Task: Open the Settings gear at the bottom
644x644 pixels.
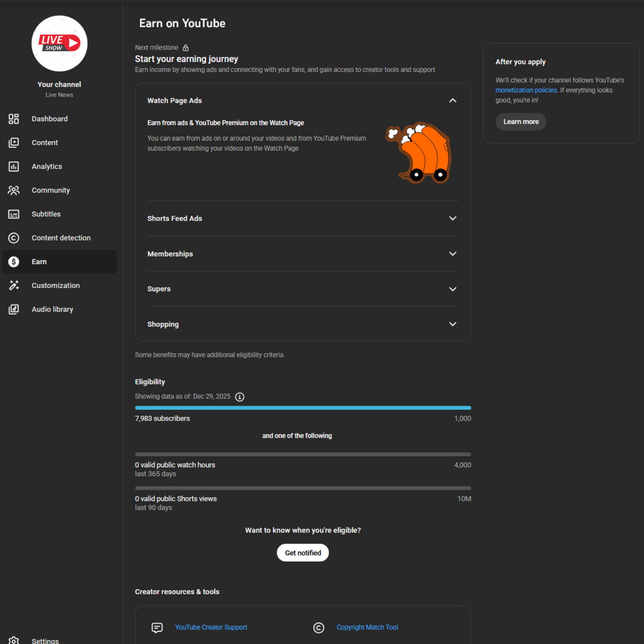Action: pos(14,639)
